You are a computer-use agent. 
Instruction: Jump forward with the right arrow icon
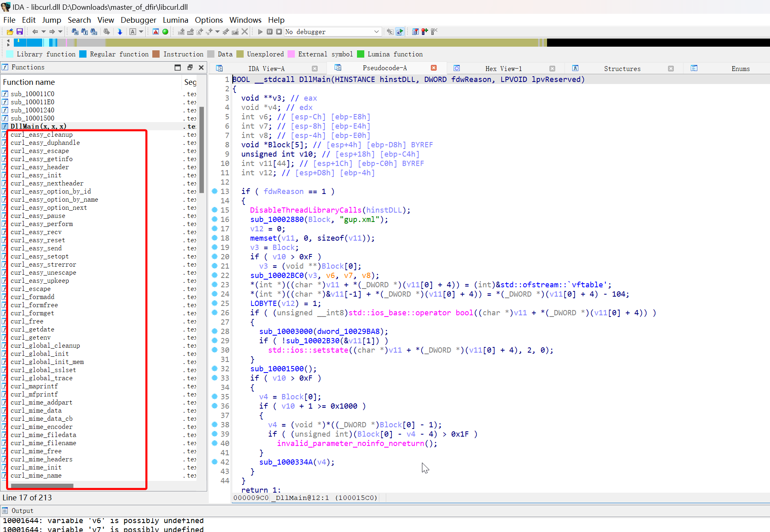pos(52,32)
